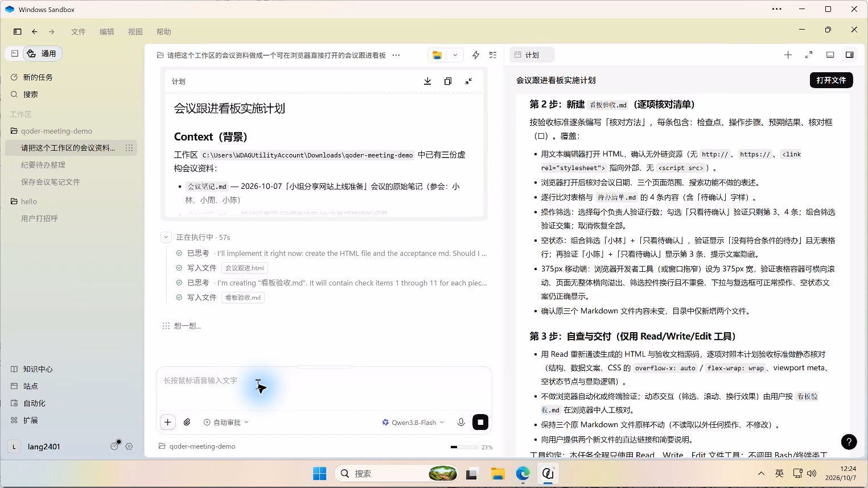Expand the dropdown beside the folder icon
The image size is (868, 488).
(x=455, y=55)
